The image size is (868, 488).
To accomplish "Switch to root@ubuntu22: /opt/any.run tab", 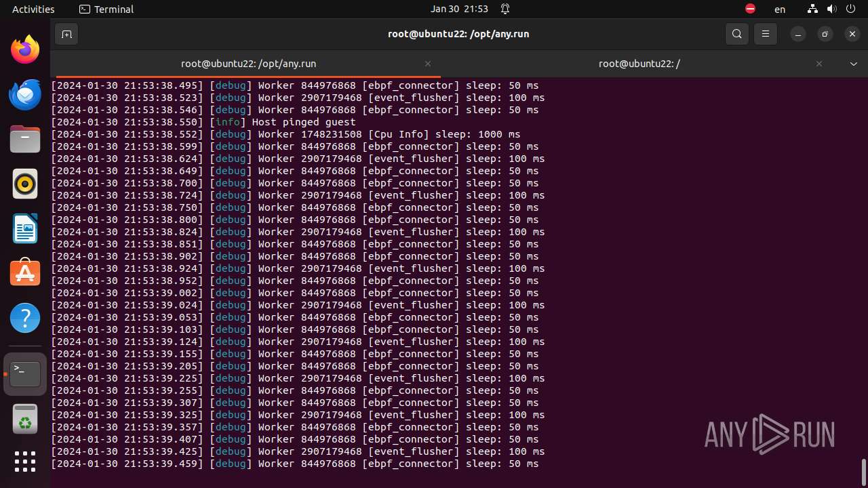I will pos(248,64).
